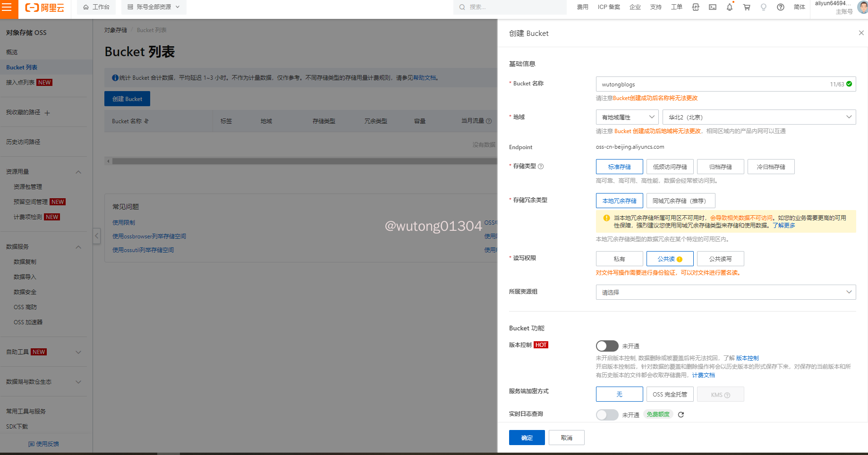Select 私有 read-write permission

tap(619, 259)
